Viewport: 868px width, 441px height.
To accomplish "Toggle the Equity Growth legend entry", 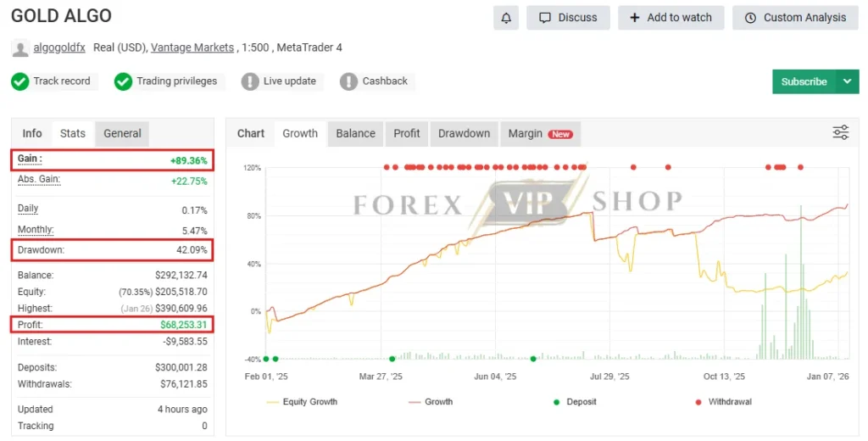I will 302,402.
